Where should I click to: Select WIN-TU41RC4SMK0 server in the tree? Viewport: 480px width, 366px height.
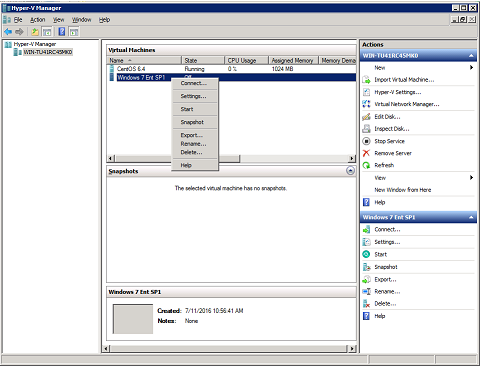pos(48,52)
